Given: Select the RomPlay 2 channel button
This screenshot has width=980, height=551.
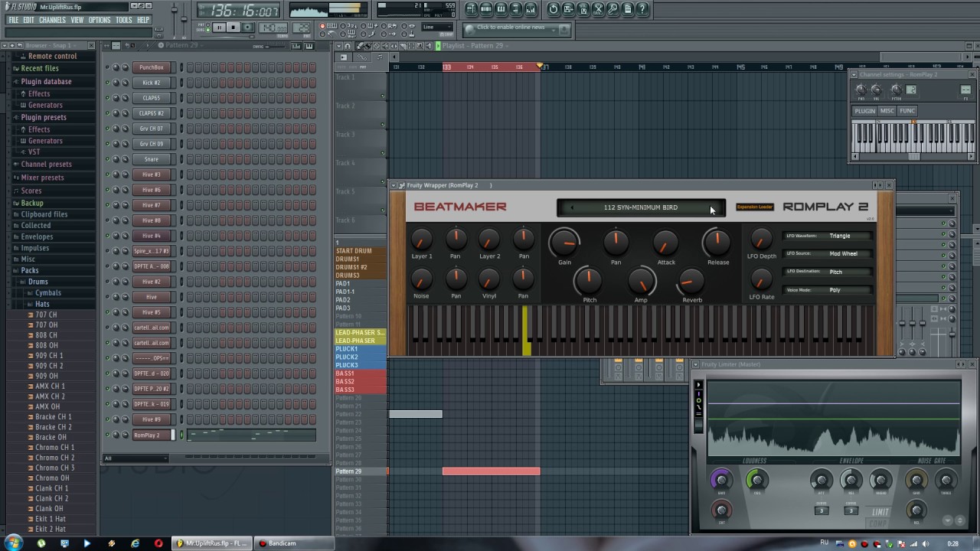Looking at the screenshot, I should point(152,435).
